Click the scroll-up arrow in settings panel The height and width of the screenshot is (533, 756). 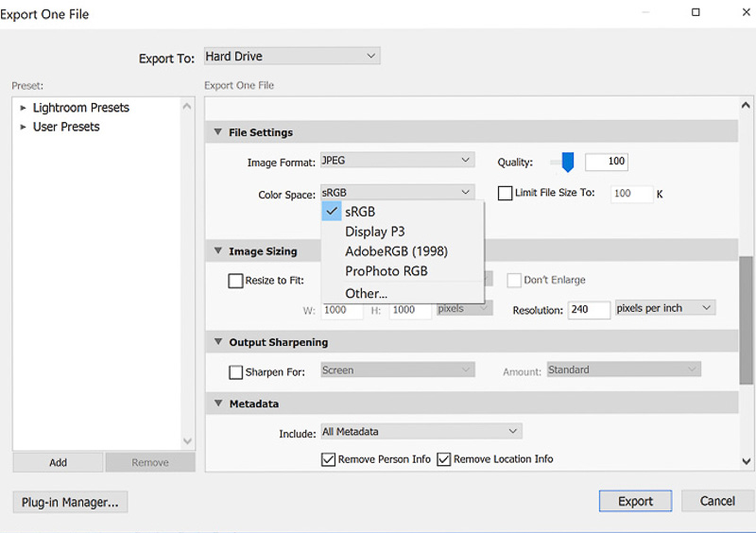(x=746, y=105)
